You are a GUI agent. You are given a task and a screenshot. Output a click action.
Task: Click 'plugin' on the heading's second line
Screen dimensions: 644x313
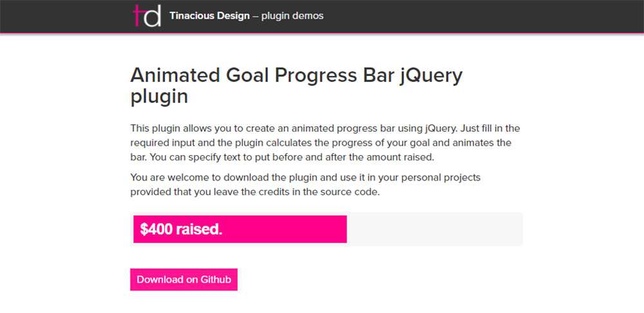coord(159,97)
